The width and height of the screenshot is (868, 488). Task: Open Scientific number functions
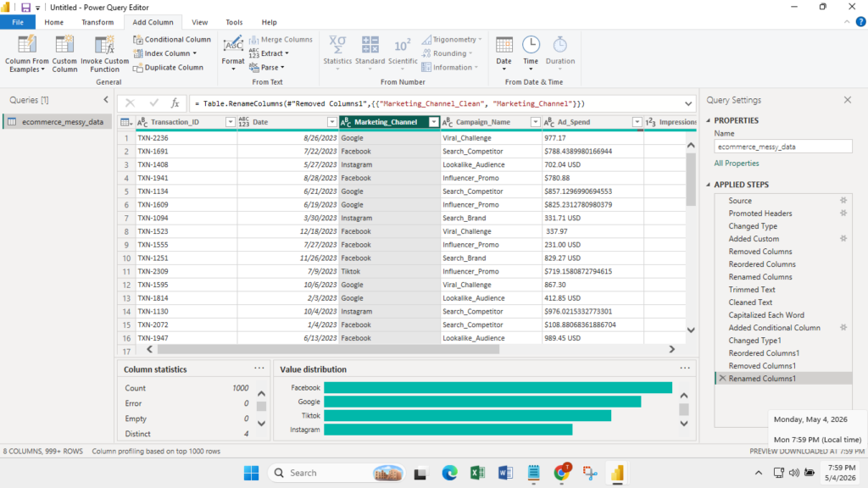403,53
